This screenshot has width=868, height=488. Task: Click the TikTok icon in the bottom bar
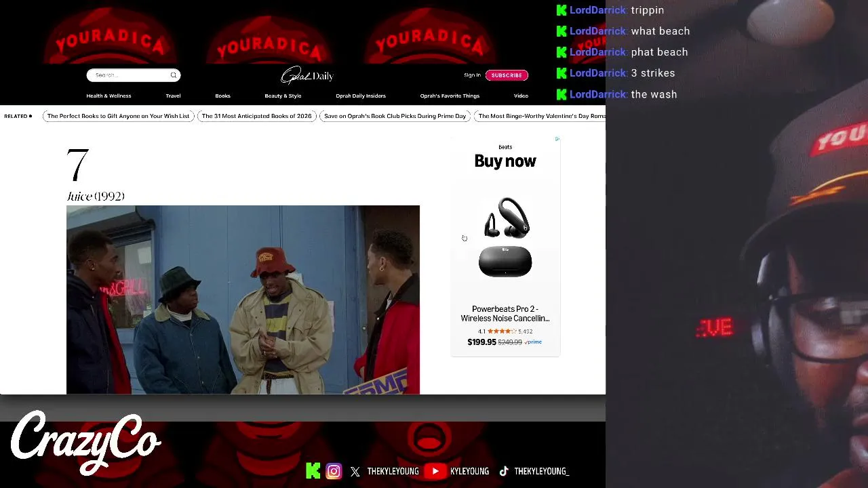504,471
